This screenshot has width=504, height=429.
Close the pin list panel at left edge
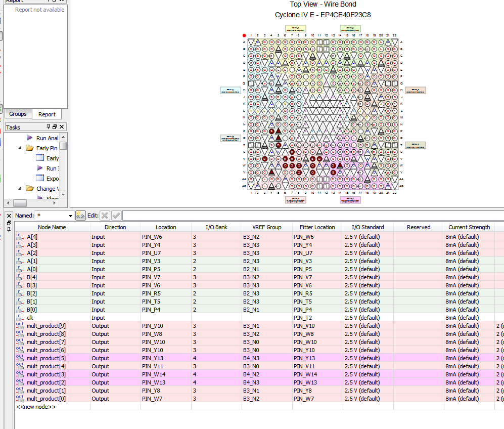8,215
